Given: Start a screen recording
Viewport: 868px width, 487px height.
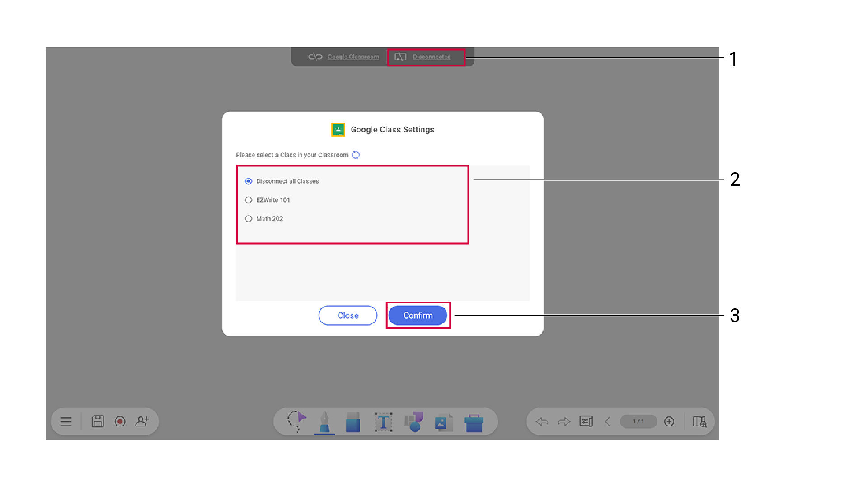Looking at the screenshot, I should click(120, 421).
